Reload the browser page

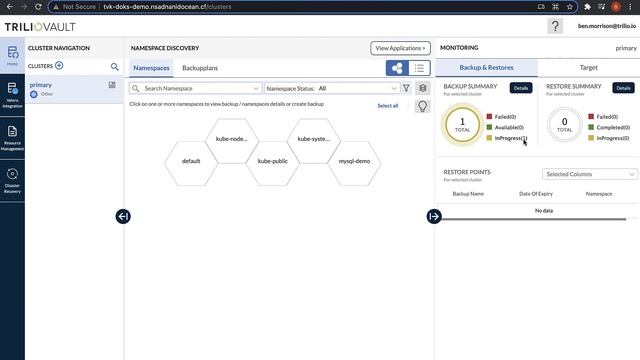click(38, 7)
